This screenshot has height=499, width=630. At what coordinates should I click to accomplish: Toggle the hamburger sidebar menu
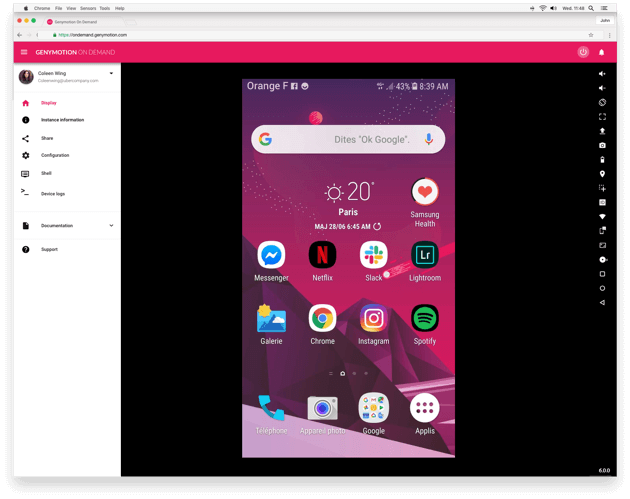click(24, 52)
